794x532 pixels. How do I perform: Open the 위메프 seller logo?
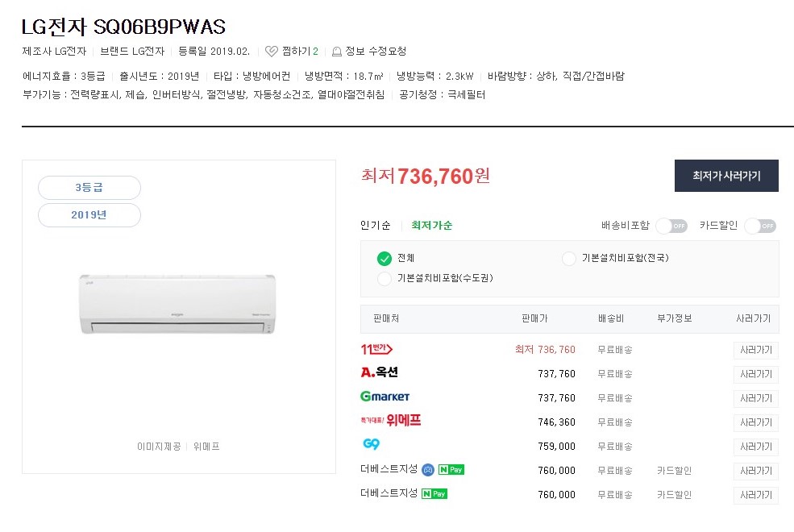click(390, 421)
